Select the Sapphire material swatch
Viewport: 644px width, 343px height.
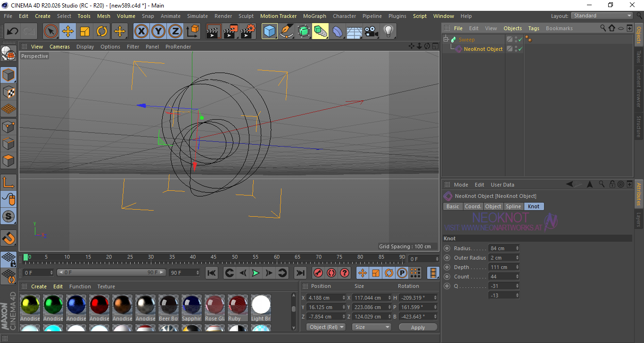click(191, 305)
